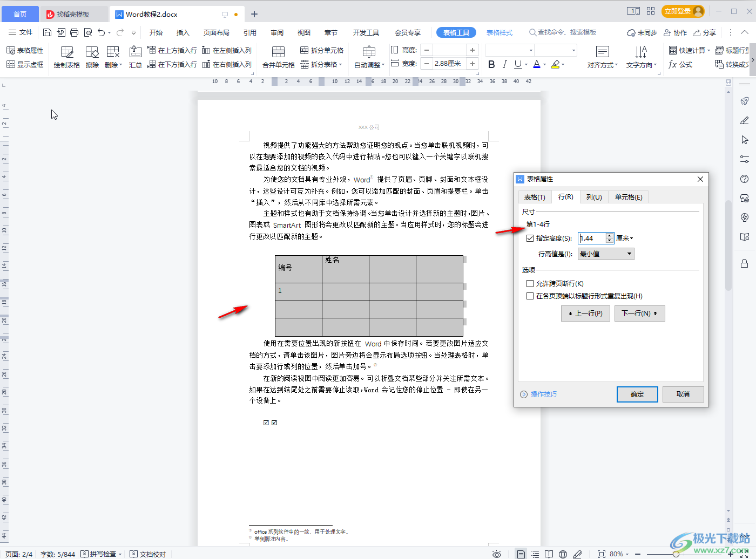The image size is (756, 559).
Task: Click the help question mark in sidebar
Action: (745, 179)
